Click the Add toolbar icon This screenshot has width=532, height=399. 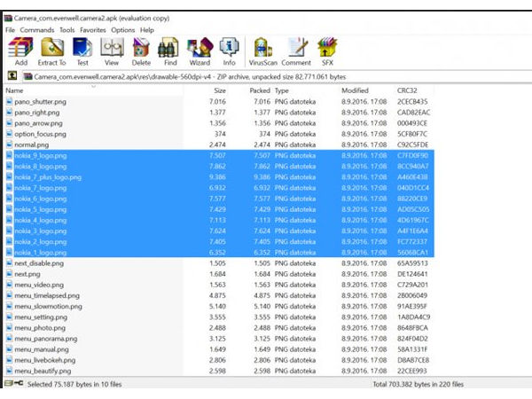click(20, 51)
